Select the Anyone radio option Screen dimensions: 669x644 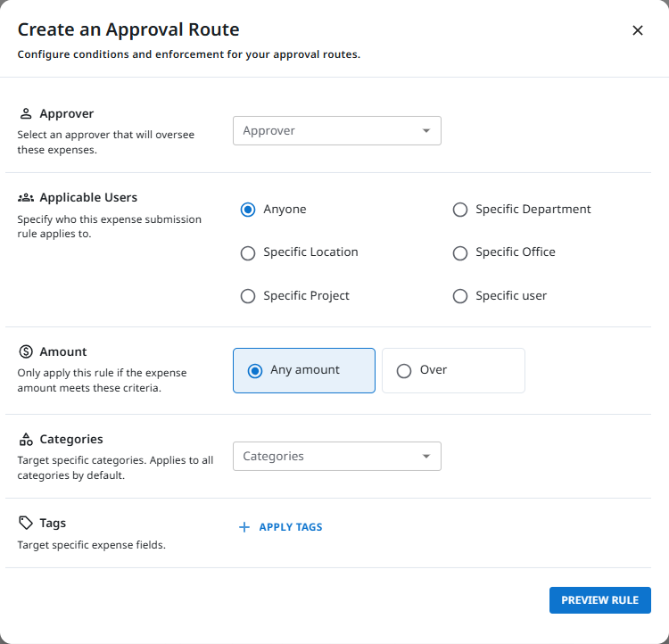[x=248, y=210]
